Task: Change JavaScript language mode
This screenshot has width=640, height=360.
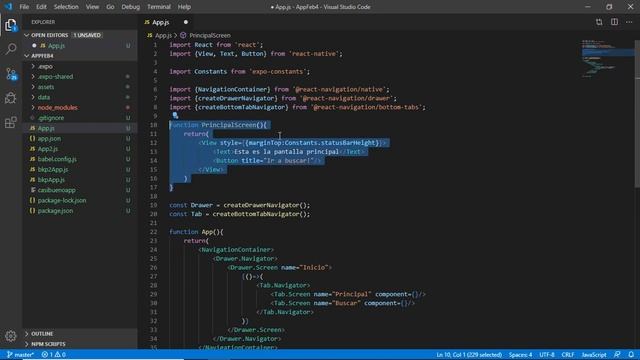Action: (594, 354)
